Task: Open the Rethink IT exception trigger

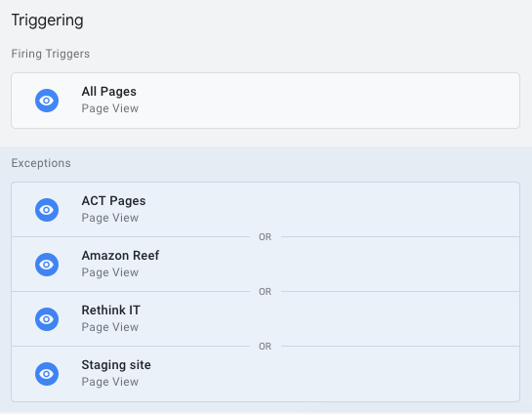Action: click(x=266, y=318)
